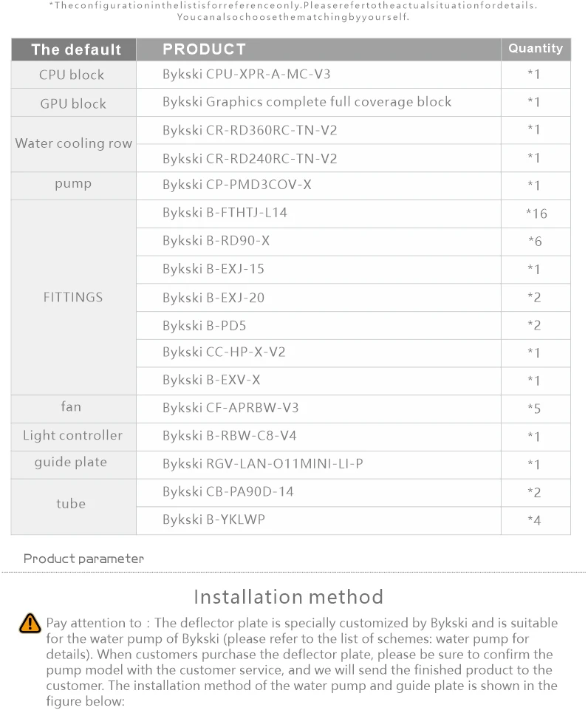The image size is (588, 713).
Task: Click the Bykski B-YKLWP tube entry
Action: pos(213,519)
